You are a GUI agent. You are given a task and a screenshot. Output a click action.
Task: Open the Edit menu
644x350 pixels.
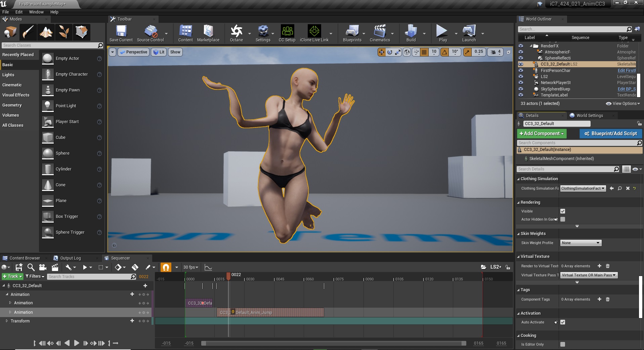tap(19, 12)
